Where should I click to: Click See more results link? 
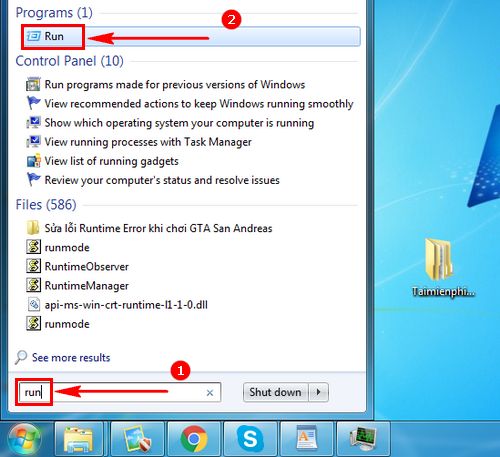point(71,358)
